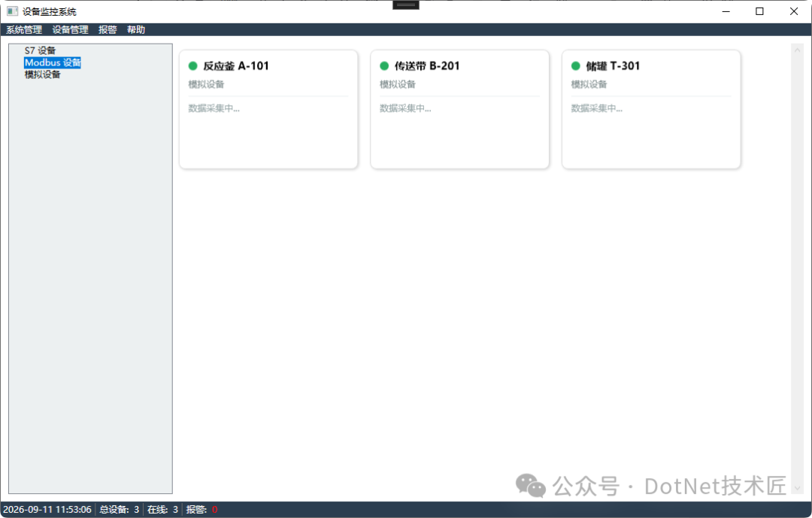Click 数据采集中... text in 储罐 T-301 card

pyautogui.click(x=596, y=108)
